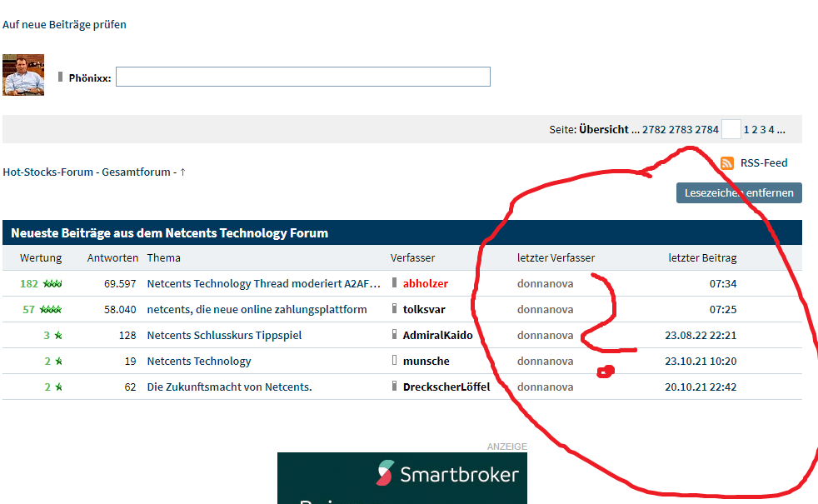
Task: Click the status icon beside munsche
Action: 397,360
